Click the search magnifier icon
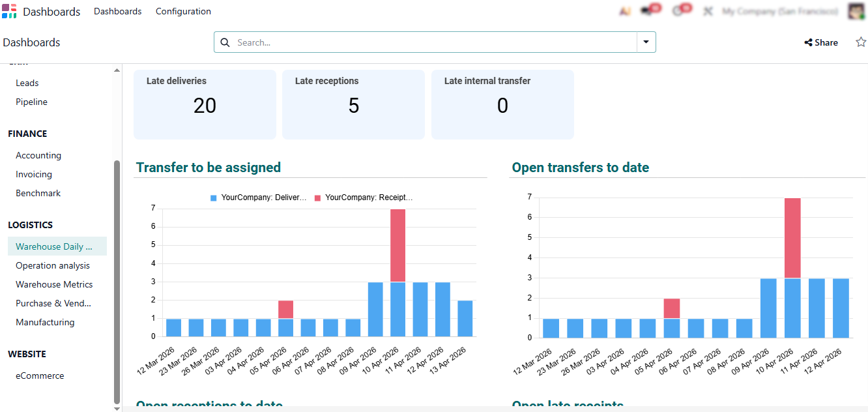The height and width of the screenshot is (412, 868). (x=225, y=42)
